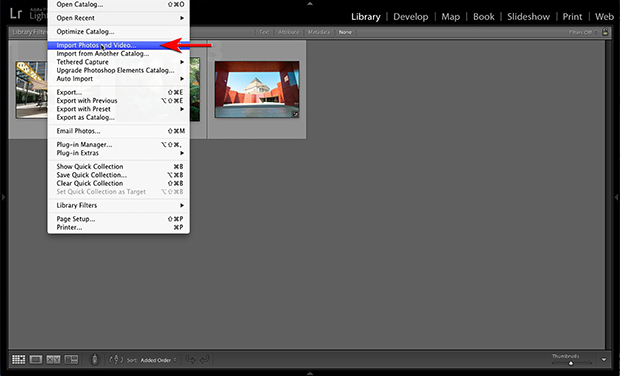Switch to Print module

[572, 17]
